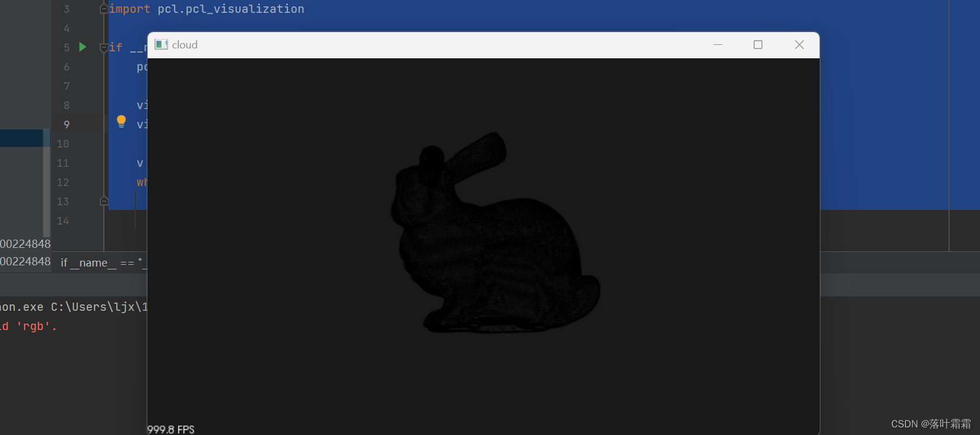
Task: Click the console path C:\Users\ljx text
Action: pos(99,307)
